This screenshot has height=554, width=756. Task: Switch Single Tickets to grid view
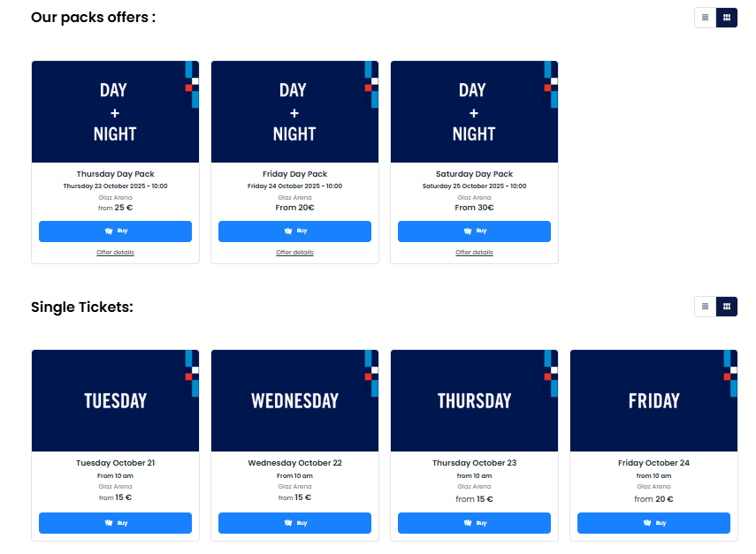tap(727, 307)
